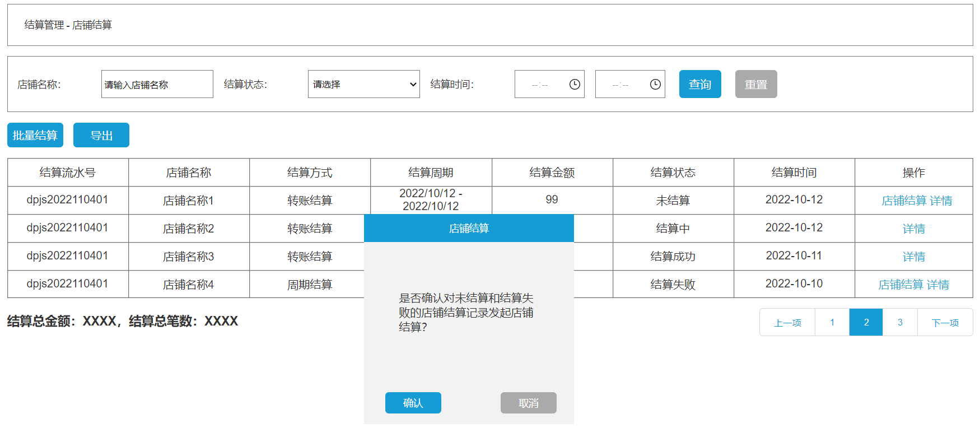Click the 结算总金额 summary text
Screen dimensions: 980x437
[123, 321]
